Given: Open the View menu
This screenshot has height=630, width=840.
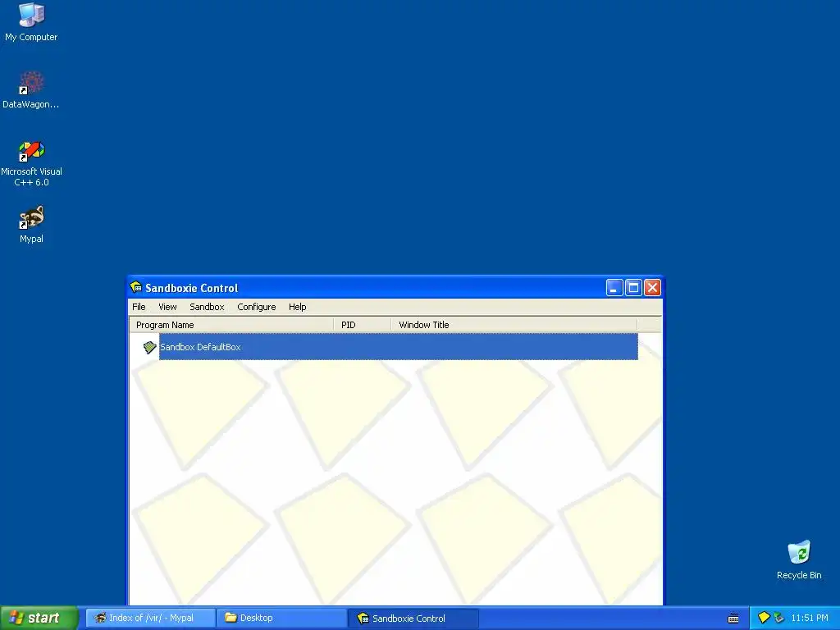Looking at the screenshot, I should tap(167, 307).
